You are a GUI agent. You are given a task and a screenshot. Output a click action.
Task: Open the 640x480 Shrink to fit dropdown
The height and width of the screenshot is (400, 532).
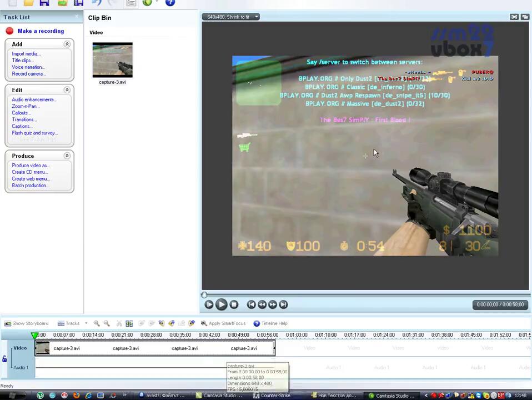click(x=231, y=17)
